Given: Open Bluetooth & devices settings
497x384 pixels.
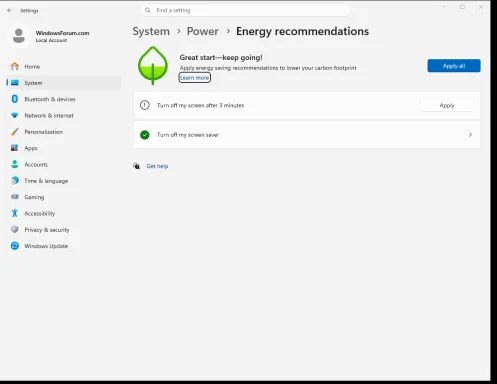Looking at the screenshot, I should pyautogui.click(x=63, y=99).
